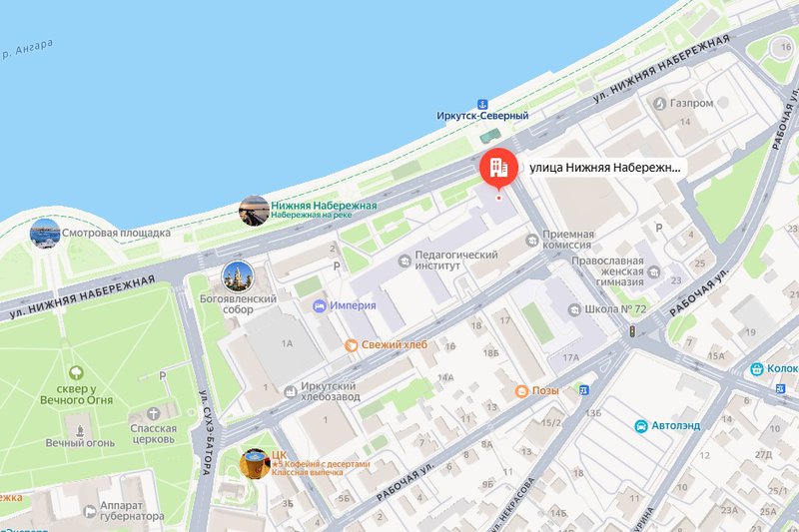Select the Газпром gas station icon

coord(660,104)
